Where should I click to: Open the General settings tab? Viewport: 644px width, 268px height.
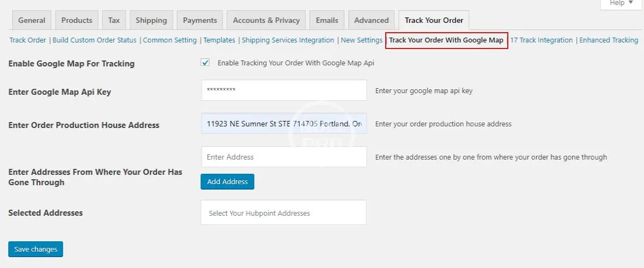pos(32,20)
